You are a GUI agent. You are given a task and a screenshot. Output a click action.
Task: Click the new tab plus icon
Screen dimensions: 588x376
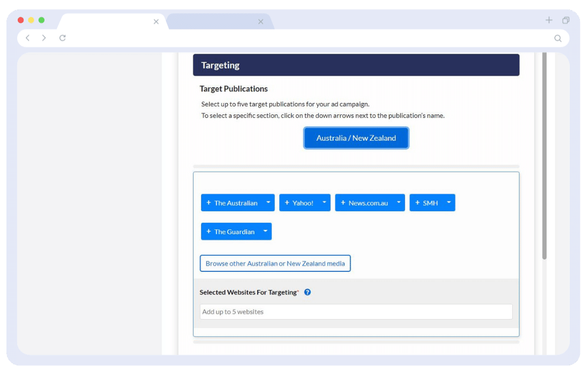click(x=549, y=20)
